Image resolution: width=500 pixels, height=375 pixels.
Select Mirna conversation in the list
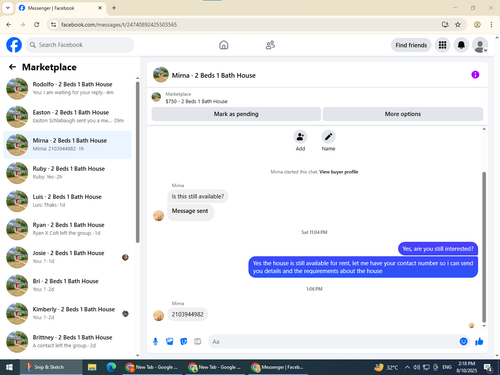pos(67,145)
